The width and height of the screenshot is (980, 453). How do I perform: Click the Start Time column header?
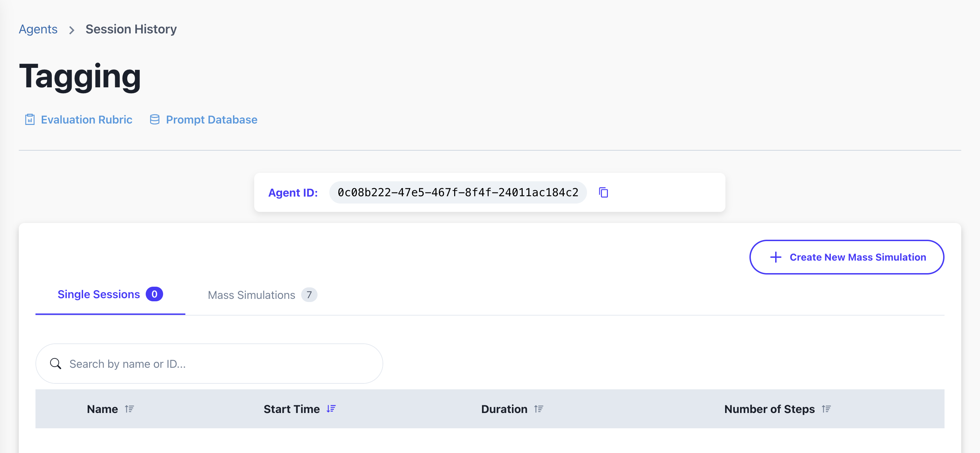(291, 409)
